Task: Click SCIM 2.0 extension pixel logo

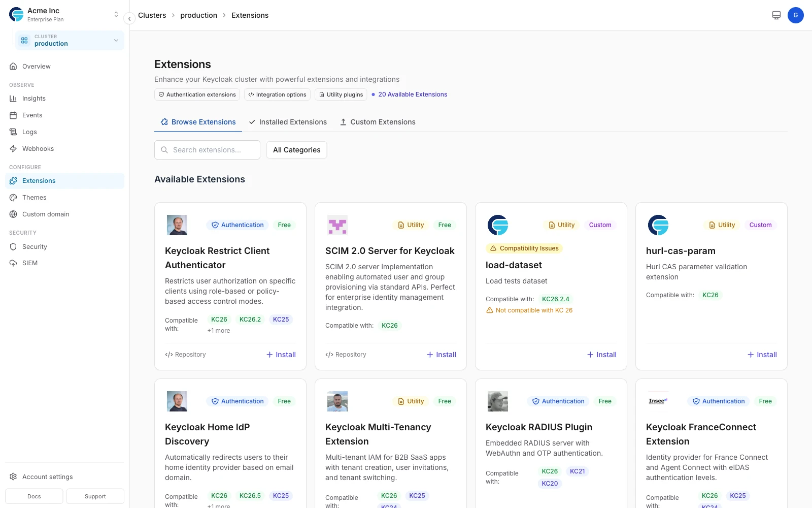Action: 337,225
